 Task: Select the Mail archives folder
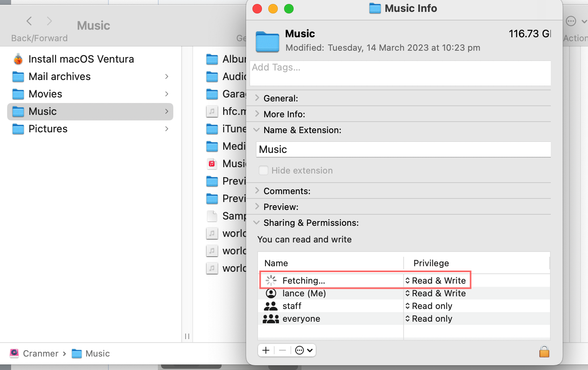pos(90,76)
